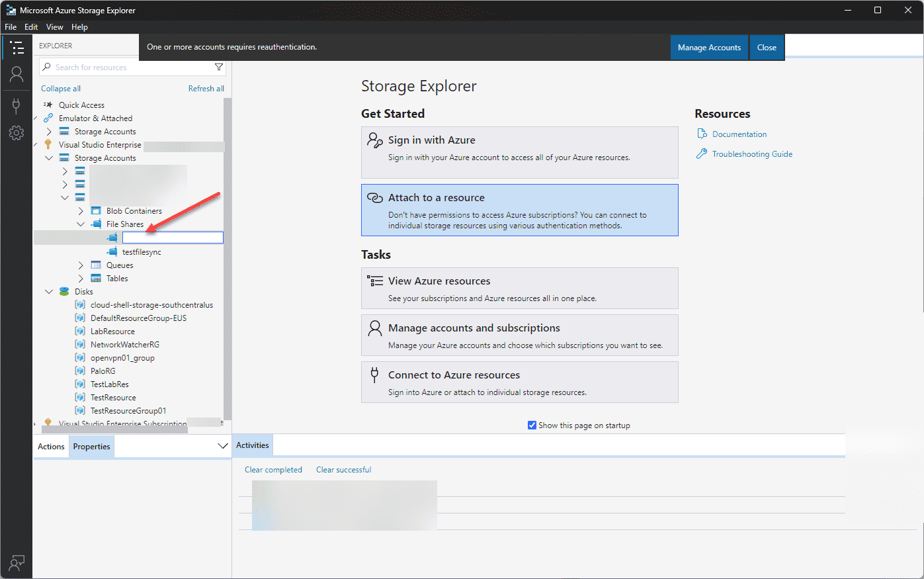Open the Settings gear icon in sidebar
Screen dimensions: 924x579
tap(17, 133)
